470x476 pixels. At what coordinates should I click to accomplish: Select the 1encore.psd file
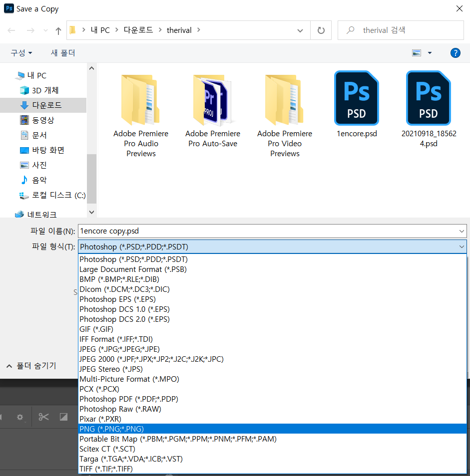tap(357, 104)
